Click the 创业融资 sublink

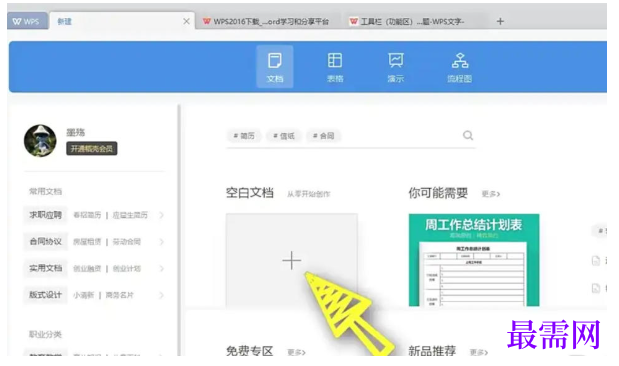(87, 268)
